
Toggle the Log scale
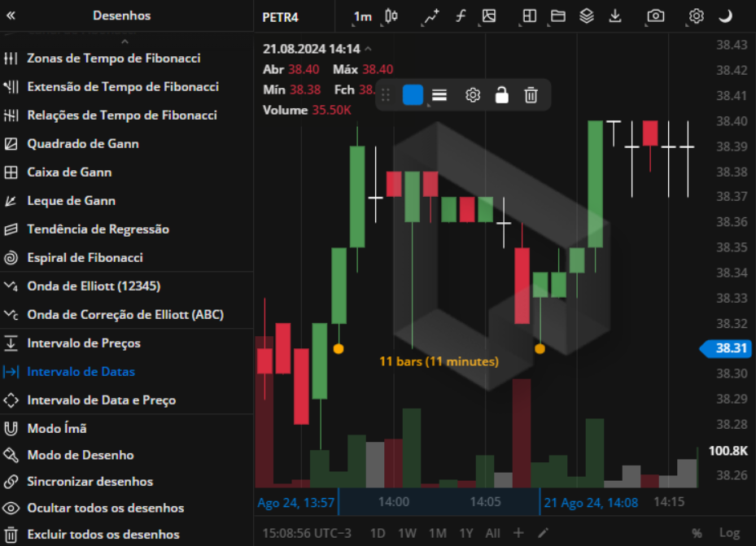point(729,533)
